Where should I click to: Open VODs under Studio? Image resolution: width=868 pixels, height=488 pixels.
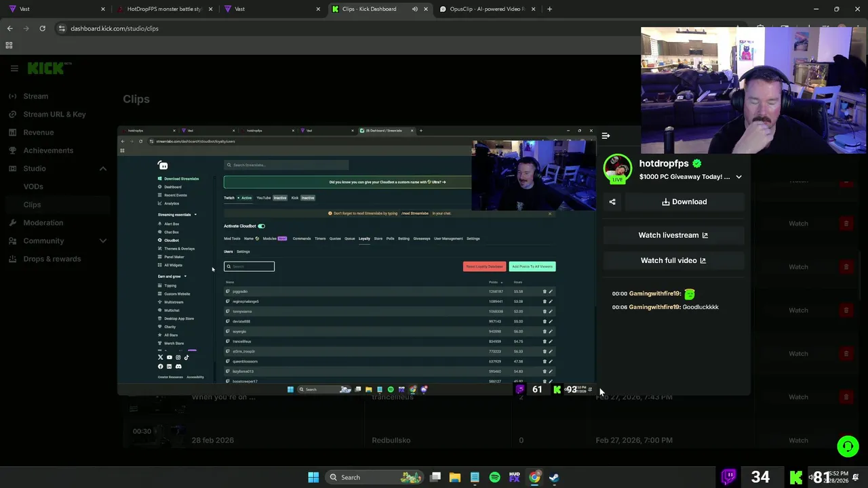tap(33, 186)
